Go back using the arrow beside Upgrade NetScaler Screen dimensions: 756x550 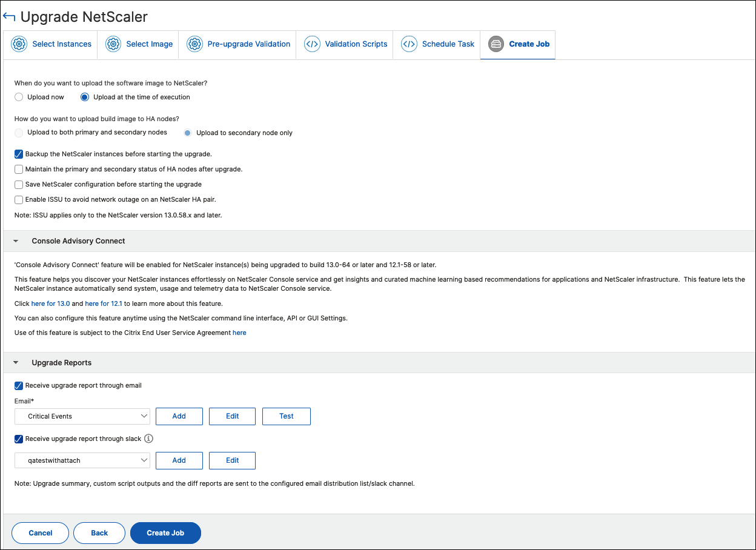click(x=8, y=17)
